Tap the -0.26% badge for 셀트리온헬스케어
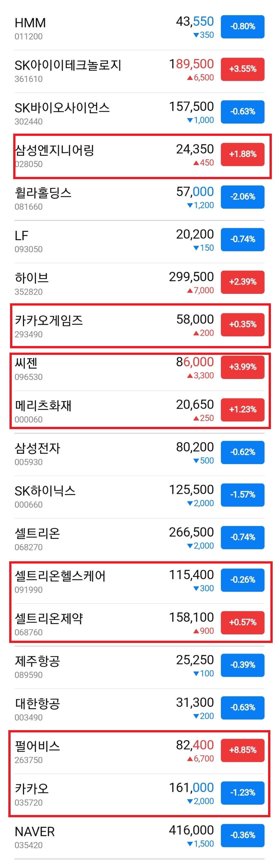This screenshot has height=868, width=279. coord(242,580)
